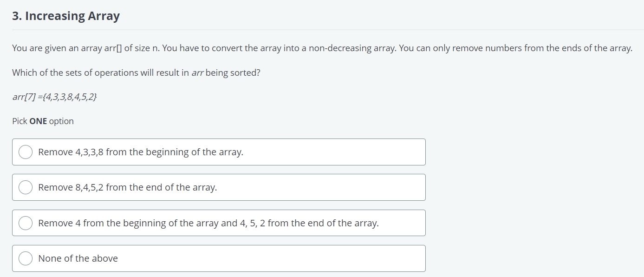Click "being sorted?" at the end of the question
The height and width of the screenshot is (277, 644).
pyautogui.click(x=233, y=73)
